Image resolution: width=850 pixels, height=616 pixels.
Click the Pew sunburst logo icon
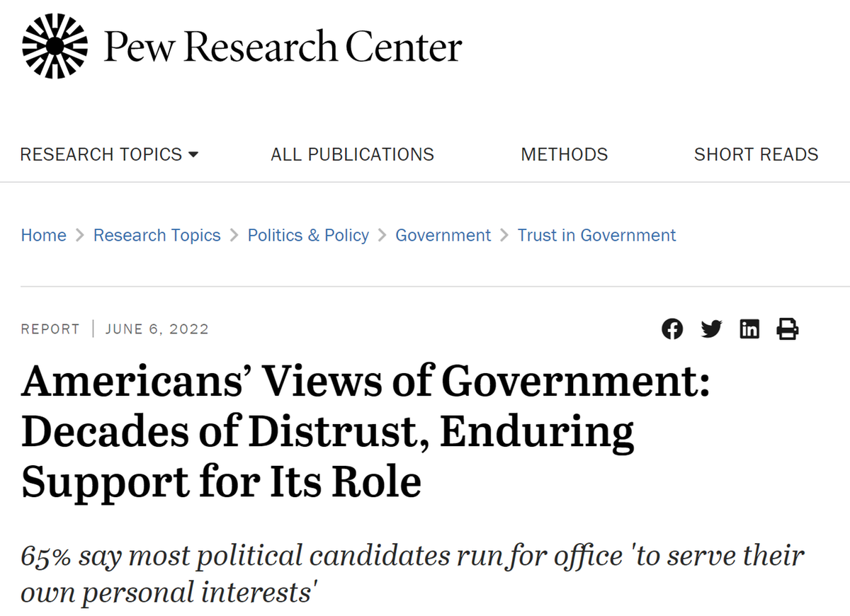pyautogui.click(x=55, y=46)
